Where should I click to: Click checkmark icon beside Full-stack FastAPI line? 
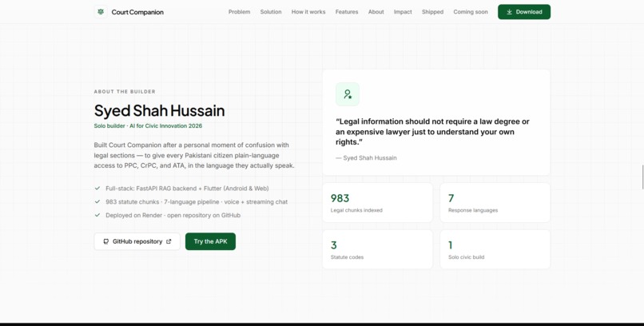point(97,188)
